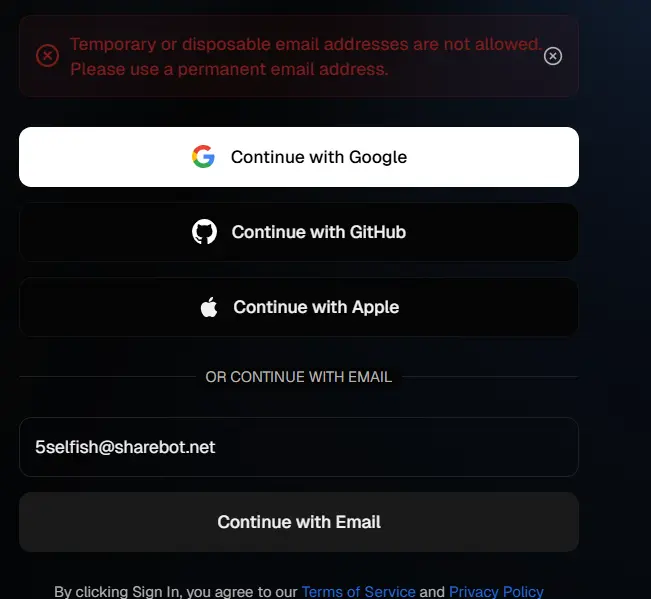
Task: Click the red error circle icon
Action: pyautogui.click(x=47, y=56)
